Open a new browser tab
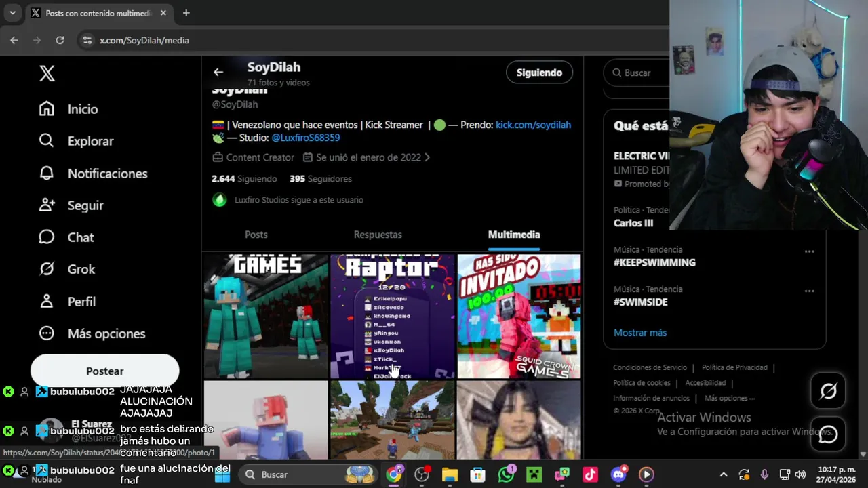 [x=186, y=13]
